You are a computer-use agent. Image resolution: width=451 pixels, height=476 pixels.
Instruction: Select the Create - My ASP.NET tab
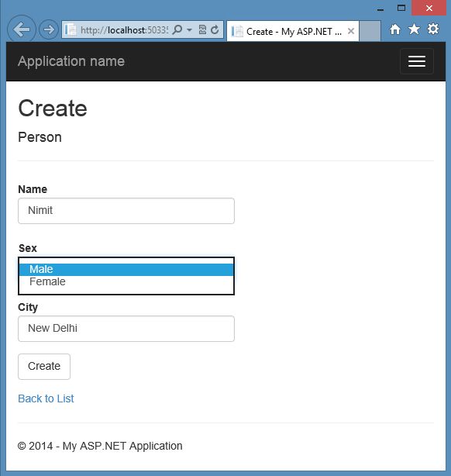click(x=293, y=31)
